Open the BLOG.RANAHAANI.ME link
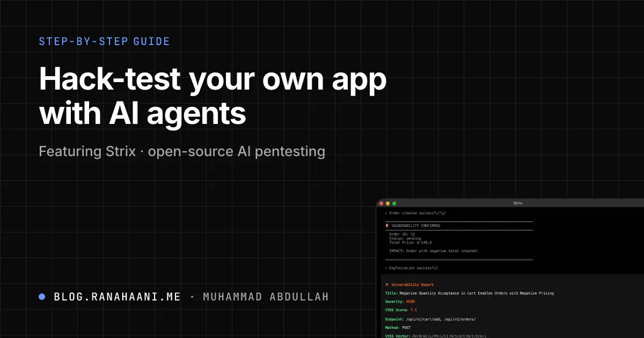Viewport: 644px width, 338px height. click(x=118, y=297)
